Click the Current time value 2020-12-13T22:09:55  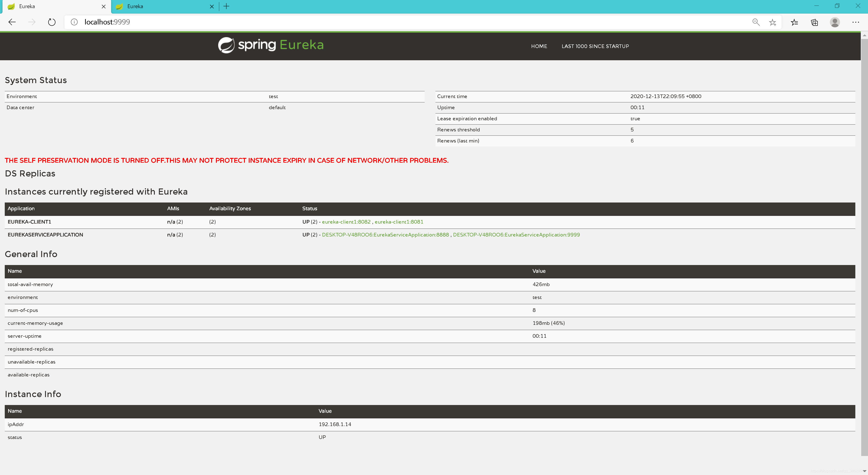(x=665, y=96)
